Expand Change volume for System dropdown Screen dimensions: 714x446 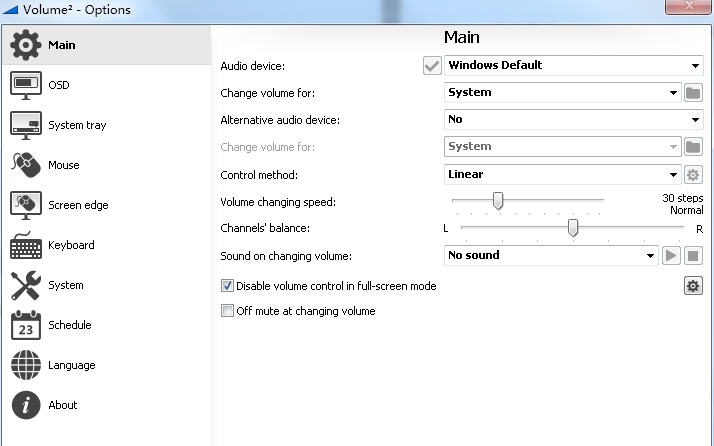tap(562, 92)
